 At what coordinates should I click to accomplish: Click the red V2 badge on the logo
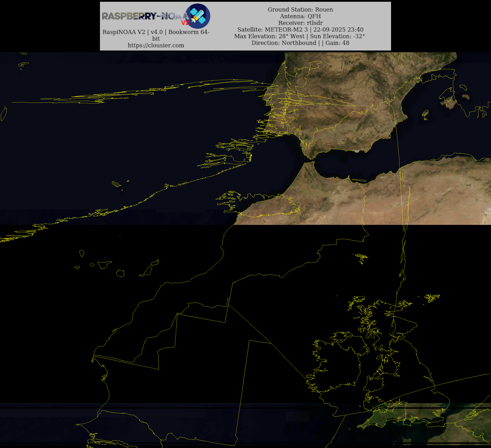(185, 23)
